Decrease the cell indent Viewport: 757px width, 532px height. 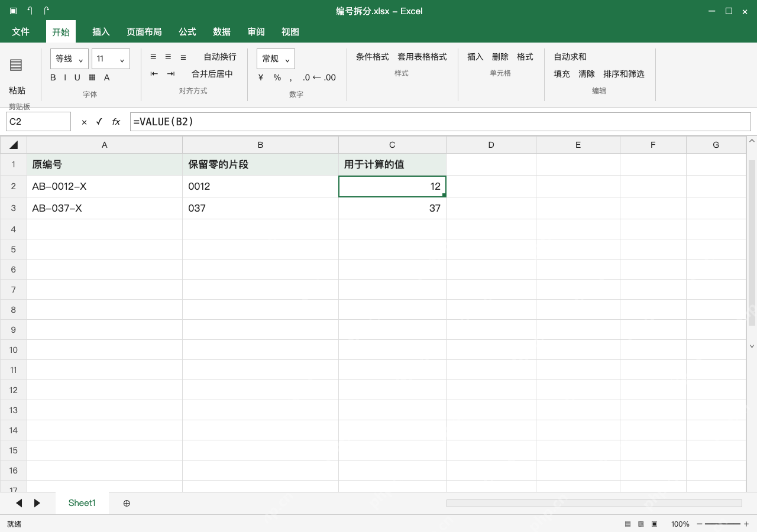point(154,74)
